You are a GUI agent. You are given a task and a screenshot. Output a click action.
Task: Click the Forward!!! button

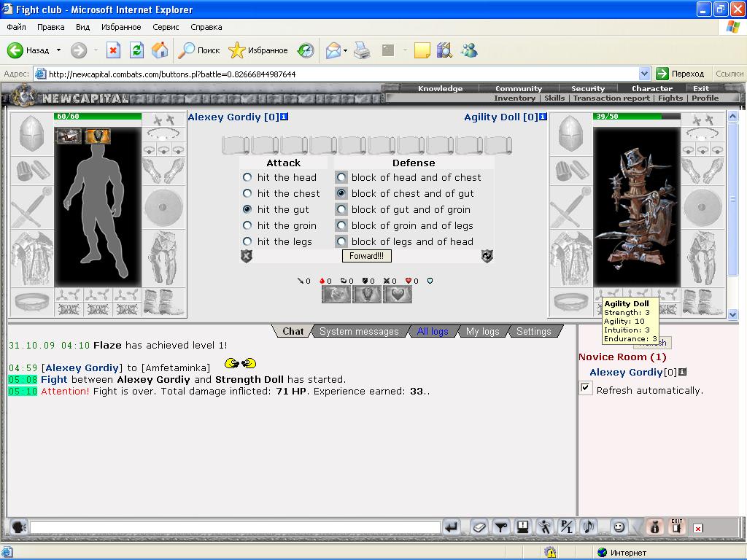[366, 256]
